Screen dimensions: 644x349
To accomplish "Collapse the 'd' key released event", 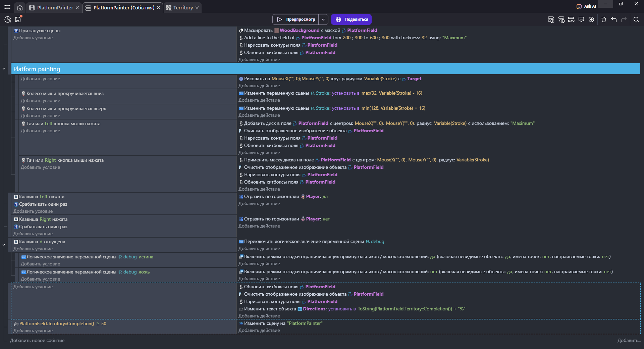I will [x=4, y=245].
